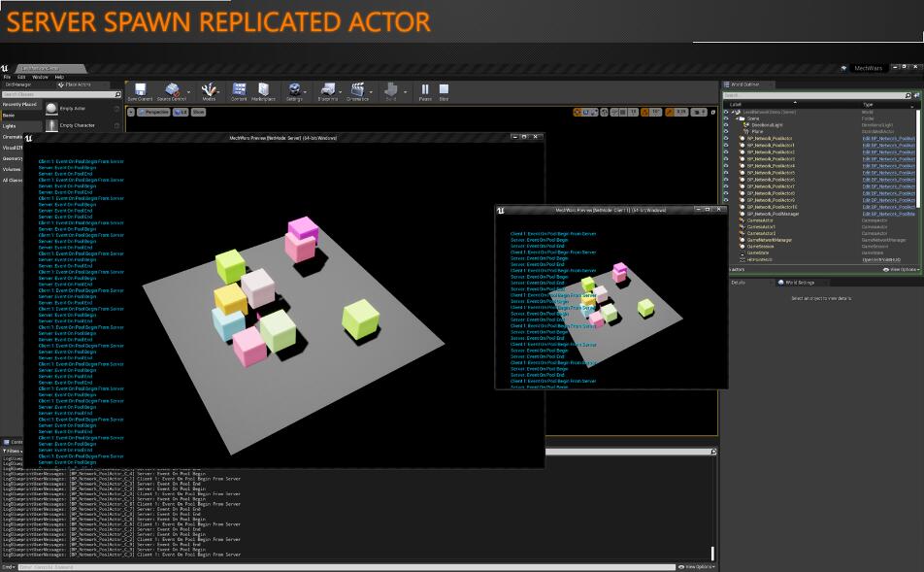This screenshot has width=924, height=572.
Task: Expand View Options in World Outliner
Action: [x=900, y=269]
